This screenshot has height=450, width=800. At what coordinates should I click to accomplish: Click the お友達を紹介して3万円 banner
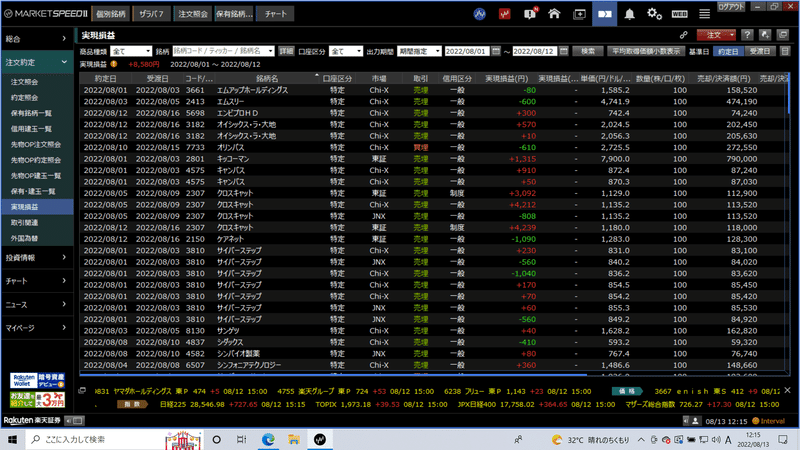pos(37,399)
